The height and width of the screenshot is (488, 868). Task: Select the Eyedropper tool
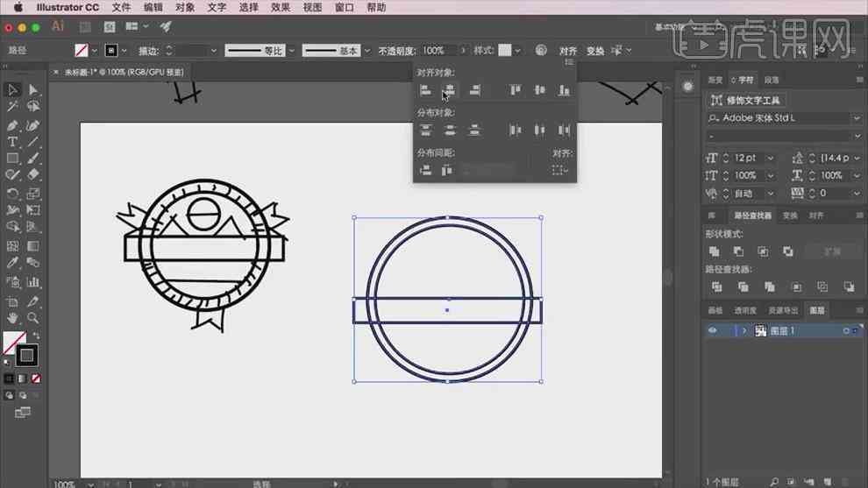point(13,262)
